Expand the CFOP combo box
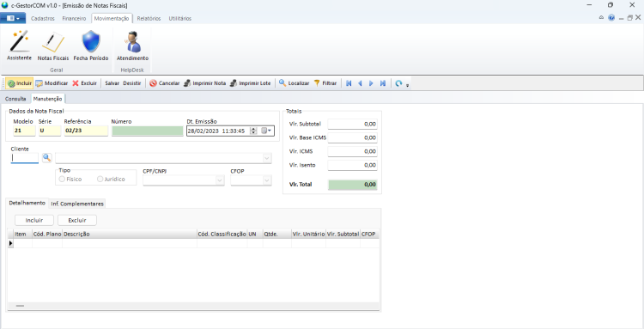 (267, 180)
